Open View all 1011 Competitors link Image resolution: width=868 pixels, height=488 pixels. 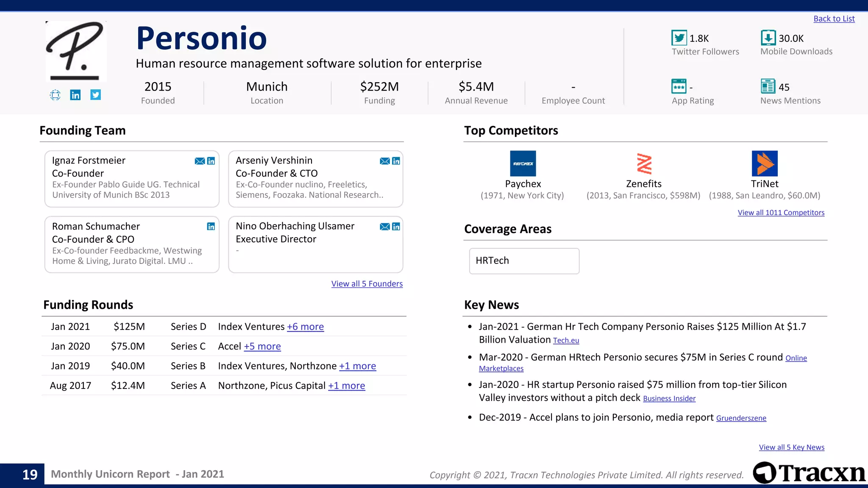tap(781, 213)
